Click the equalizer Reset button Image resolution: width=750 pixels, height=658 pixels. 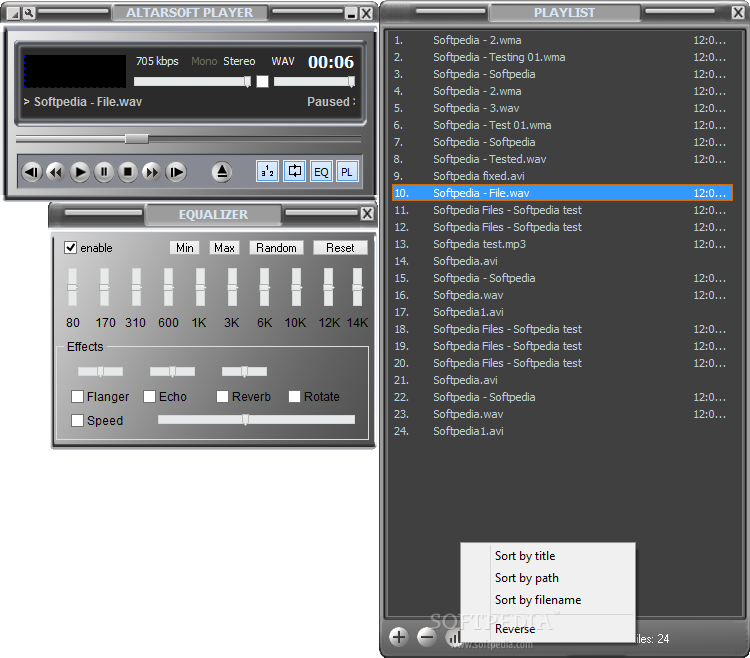coord(340,248)
